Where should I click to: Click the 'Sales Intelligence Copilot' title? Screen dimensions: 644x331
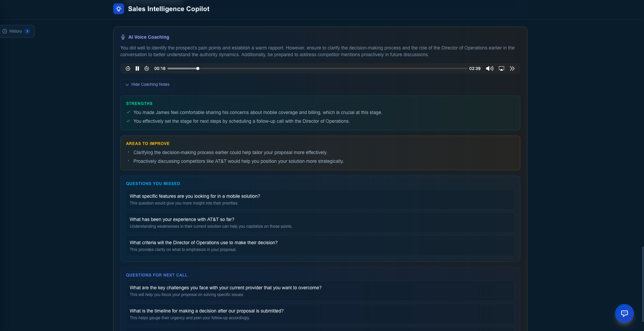pyautogui.click(x=169, y=9)
